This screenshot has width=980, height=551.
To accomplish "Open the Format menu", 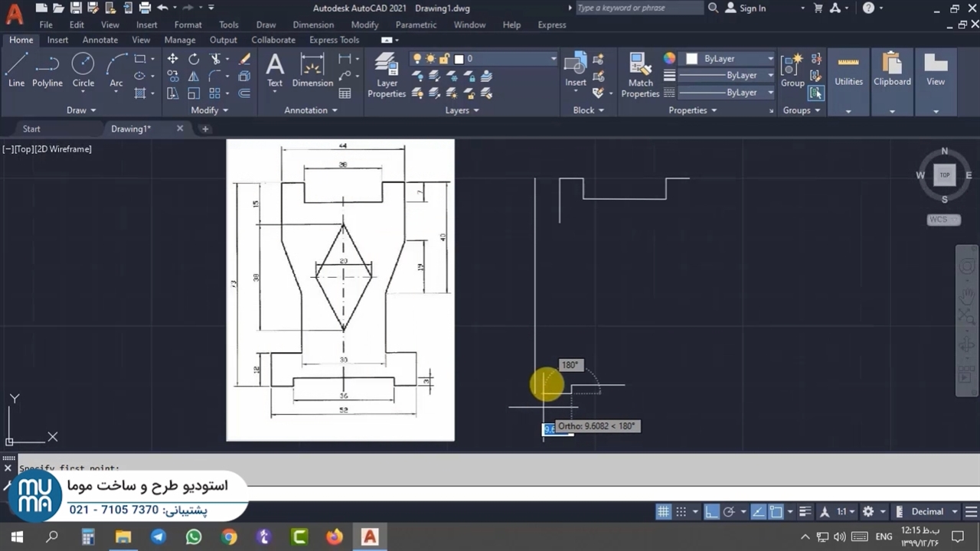I will (188, 24).
